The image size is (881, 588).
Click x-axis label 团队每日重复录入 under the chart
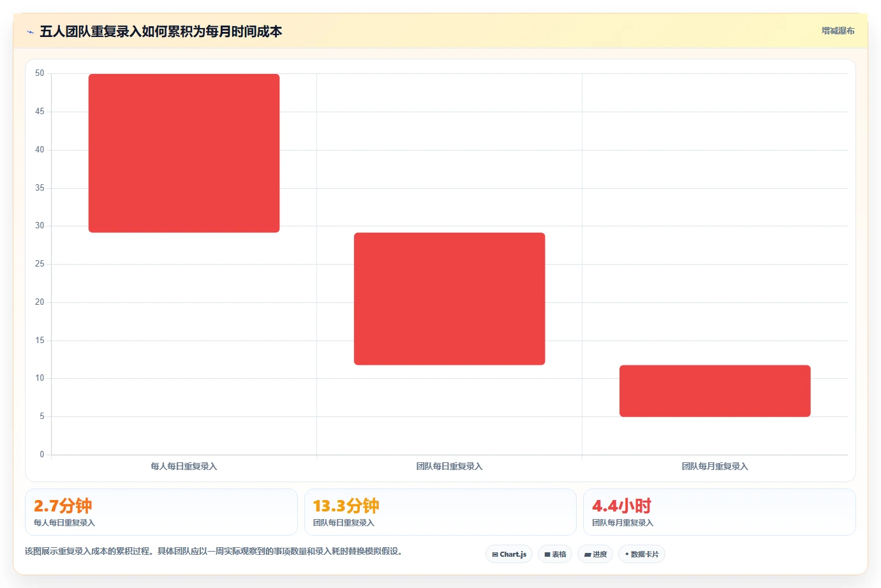450,466
